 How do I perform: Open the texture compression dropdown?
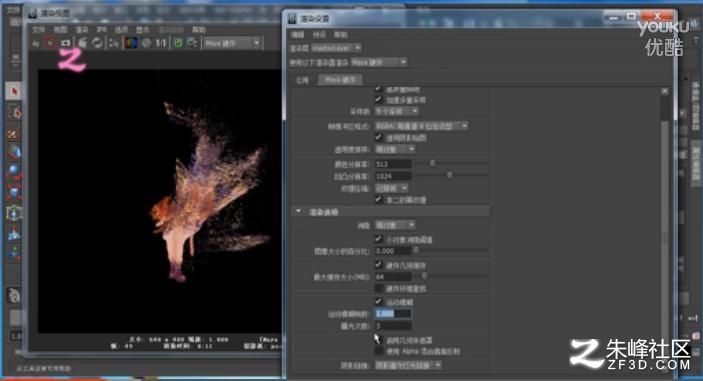tap(392, 188)
